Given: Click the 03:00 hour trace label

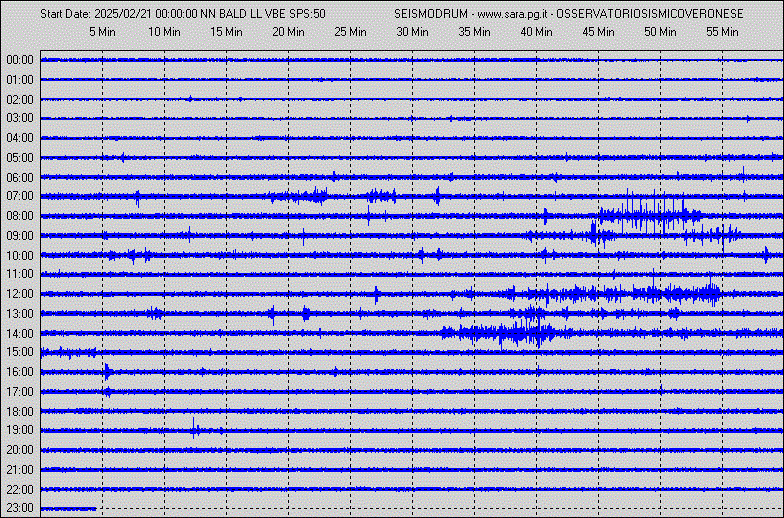Looking at the screenshot, I should tap(20, 118).
